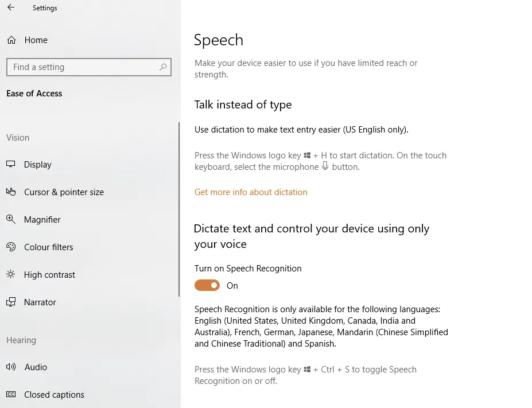Image resolution: width=532 pixels, height=408 pixels.
Task: Click the search magnifier icon in Find a setting
Action: click(163, 67)
